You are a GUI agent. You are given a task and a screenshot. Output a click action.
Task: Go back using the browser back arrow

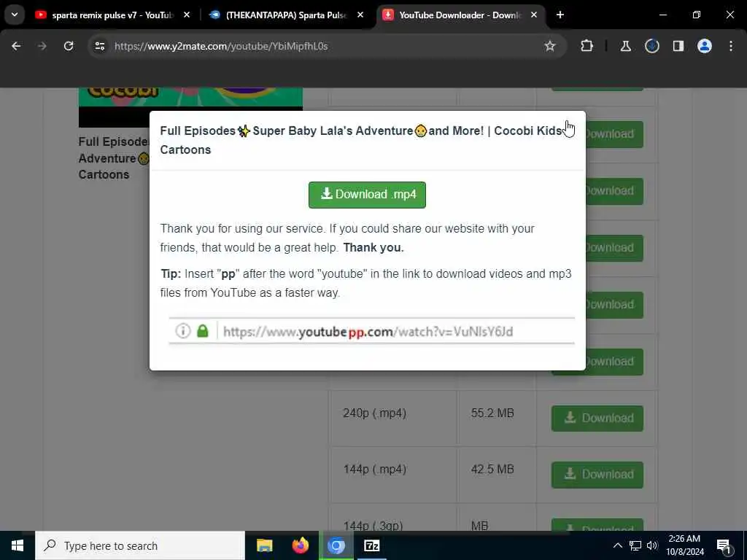pos(16,46)
